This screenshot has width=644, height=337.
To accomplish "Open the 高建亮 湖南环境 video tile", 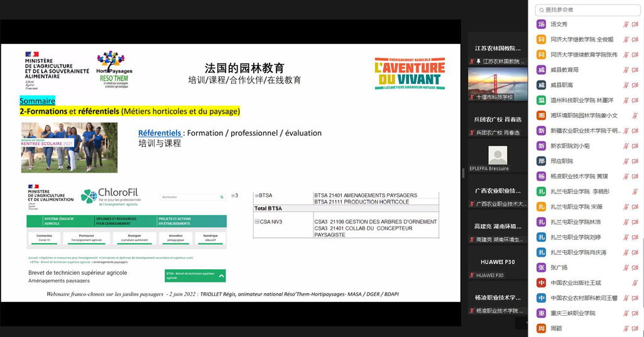I will 498,227.
